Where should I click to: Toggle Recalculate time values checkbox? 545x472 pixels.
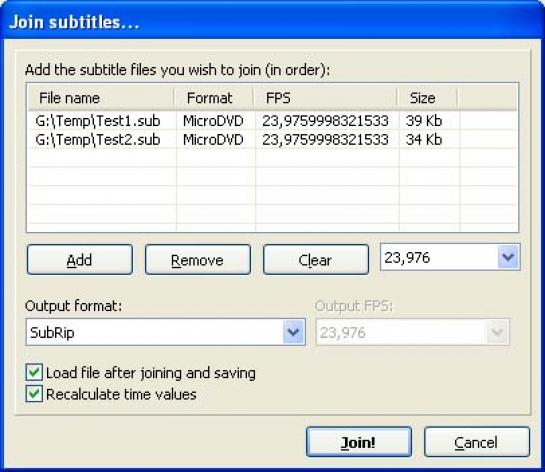pos(34,394)
